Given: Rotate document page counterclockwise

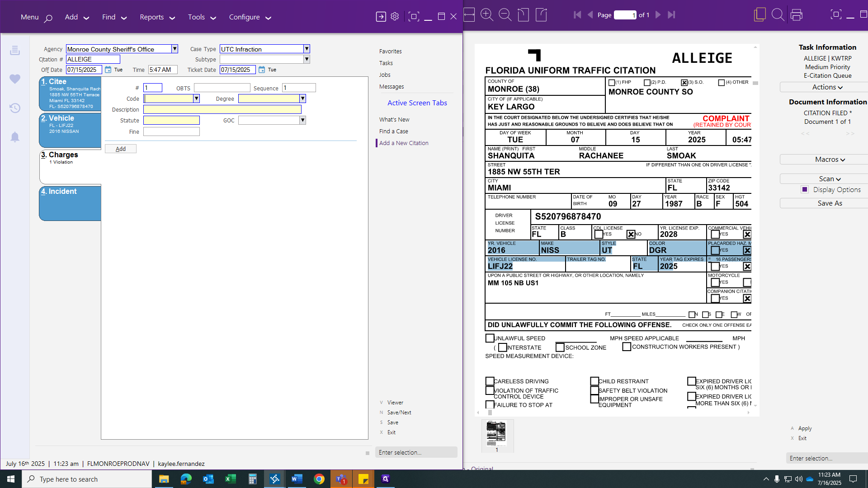Looking at the screenshot, I should pos(523,15).
